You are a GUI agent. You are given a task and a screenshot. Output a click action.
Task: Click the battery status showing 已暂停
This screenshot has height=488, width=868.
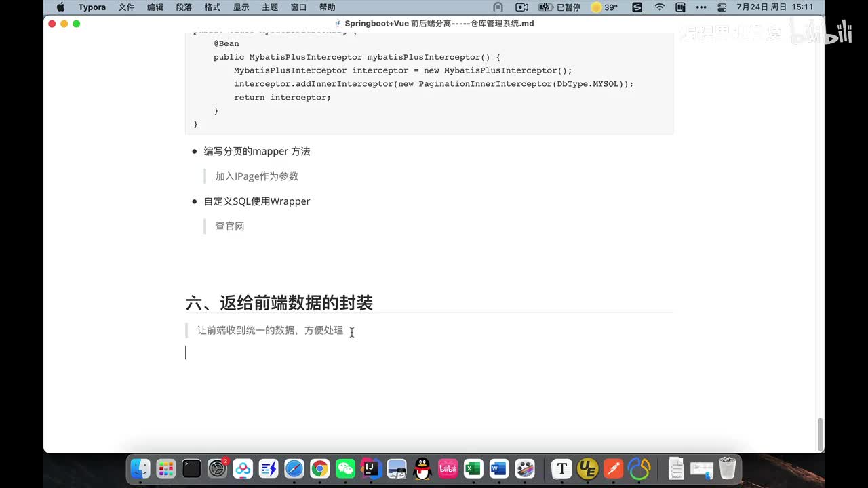[x=559, y=7]
